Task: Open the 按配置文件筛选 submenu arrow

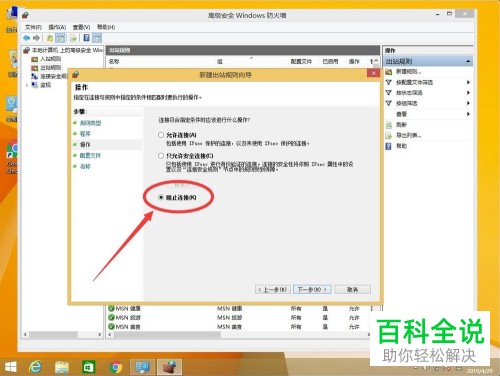Action: point(468,82)
